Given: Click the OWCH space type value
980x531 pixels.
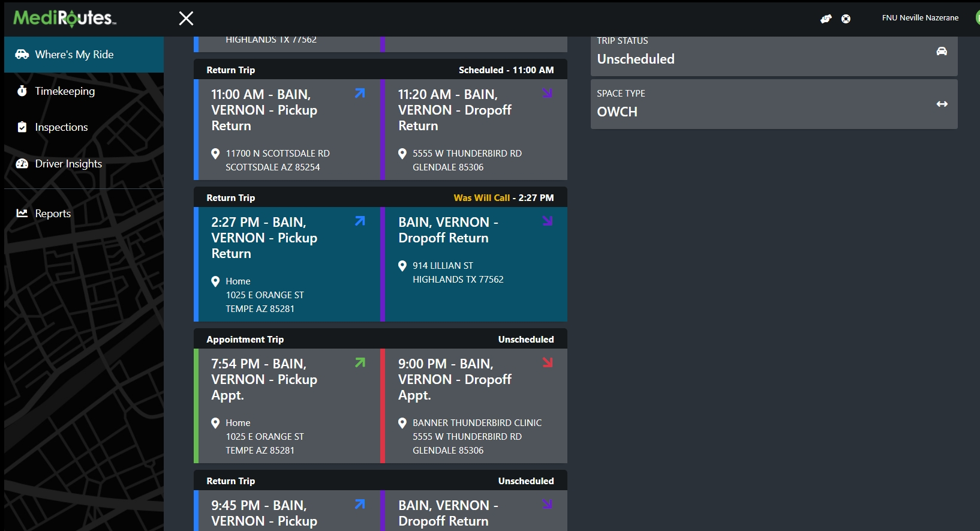Looking at the screenshot, I should (617, 112).
